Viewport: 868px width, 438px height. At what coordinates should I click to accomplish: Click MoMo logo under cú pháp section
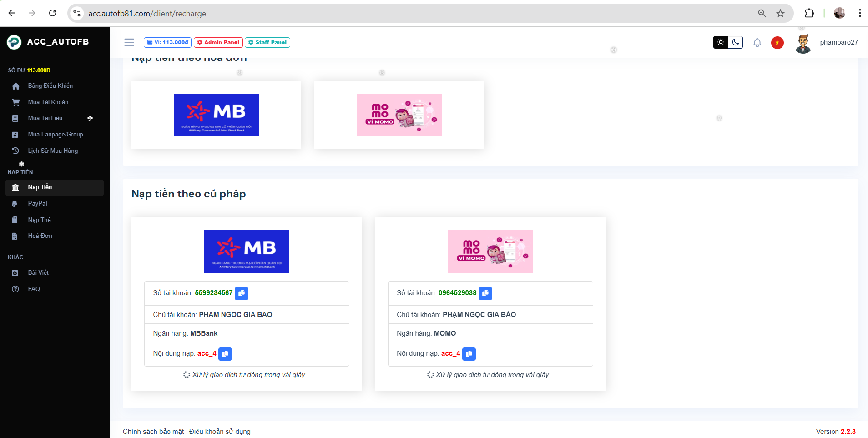[490, 252]
